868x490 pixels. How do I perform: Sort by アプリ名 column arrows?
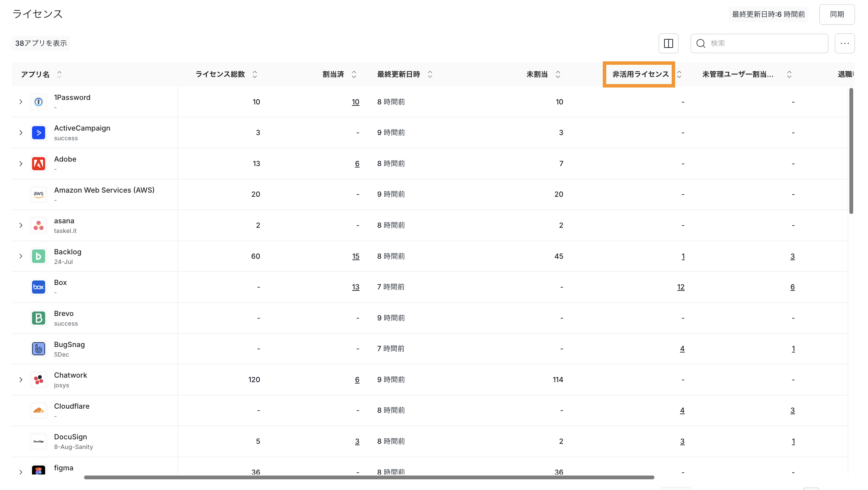pyautogui.click(x=59, y=74)
